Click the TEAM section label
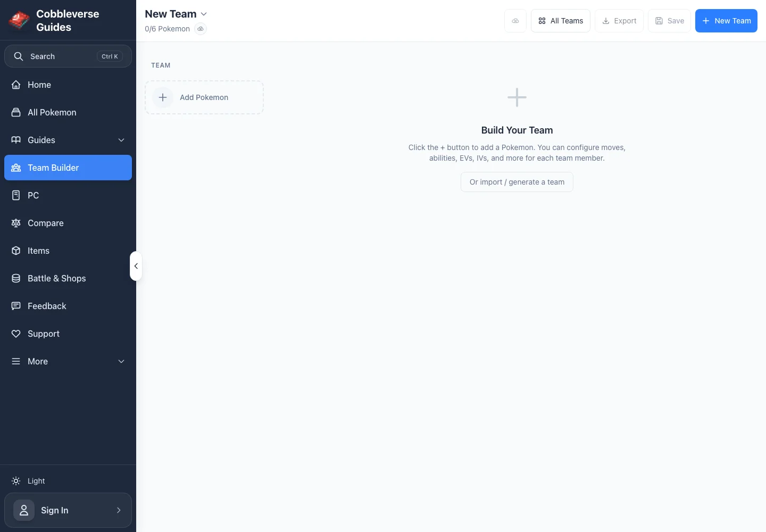 161,65
